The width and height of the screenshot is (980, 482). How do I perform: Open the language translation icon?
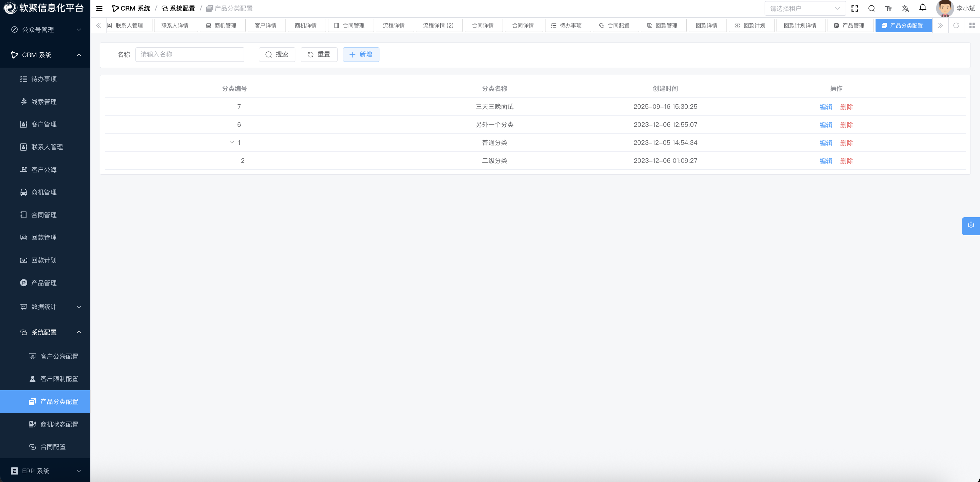905,8
